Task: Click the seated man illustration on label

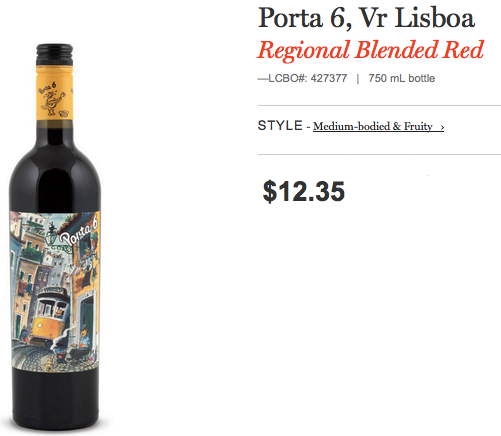Action: (x=84, y=337)
